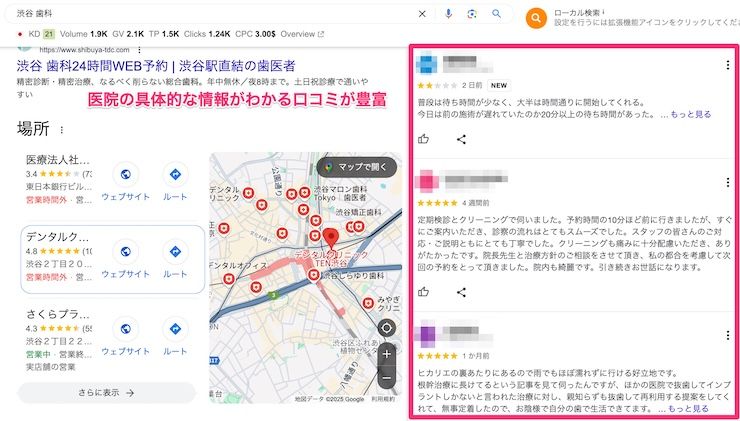Click 渋谷しらゆり歯科 marker on map
Image resolution: width=740 pixels, height=421 pixels.
[313, 275]
